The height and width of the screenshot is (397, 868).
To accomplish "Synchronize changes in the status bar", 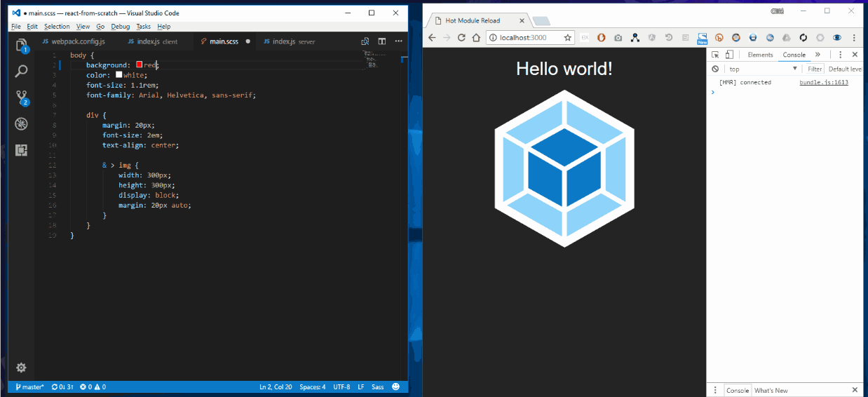I will tap(63, 386).
